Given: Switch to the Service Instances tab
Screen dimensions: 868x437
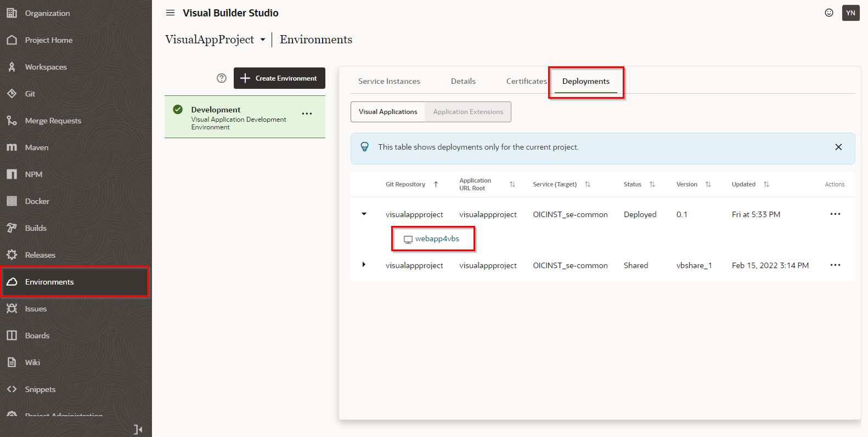Looking at the screenshot, I should click(x=389, y=81).
